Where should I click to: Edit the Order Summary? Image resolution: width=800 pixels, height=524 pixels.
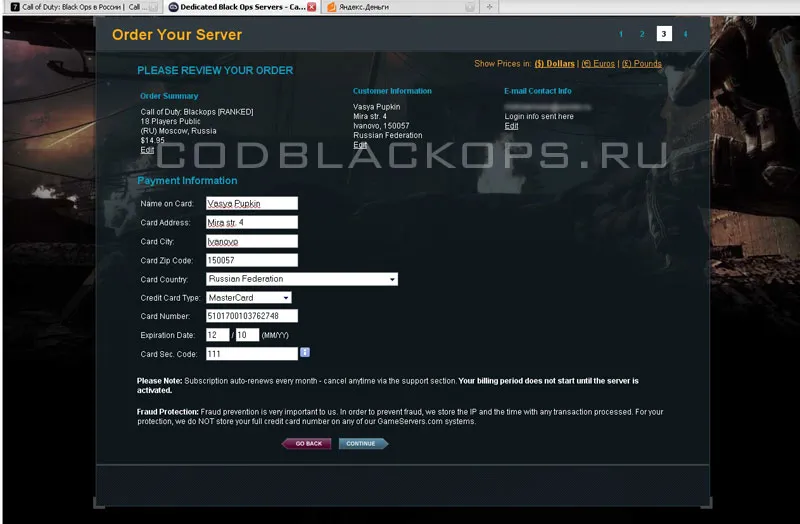tap(147, 150)
